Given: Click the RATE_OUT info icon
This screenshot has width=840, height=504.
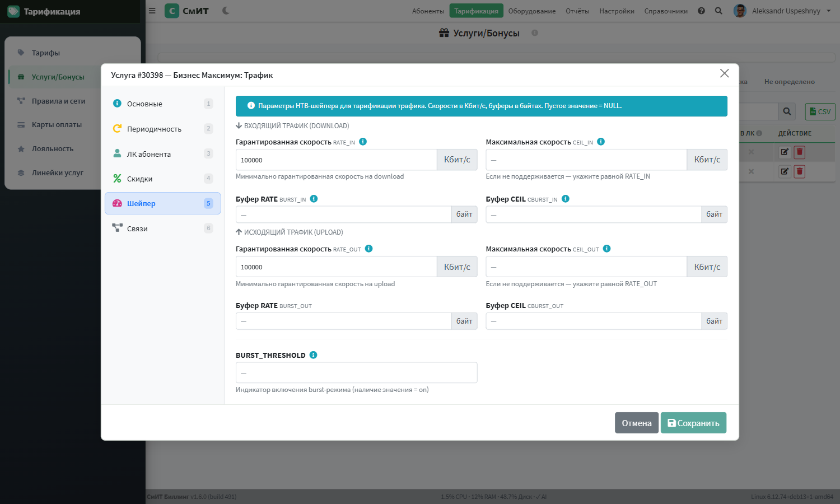Looking at the screenshot, I should pos(369,249).
